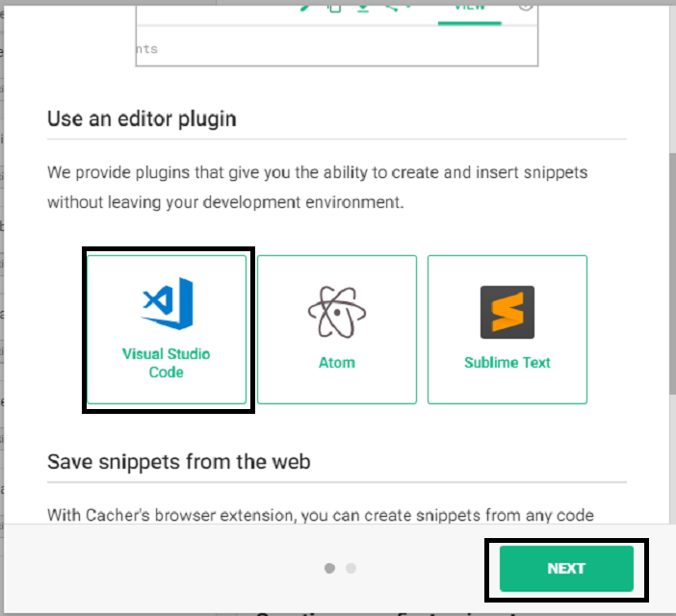Click the "With Cacher's browser extension" text line
The width and height of the screenshot is (676, 616).
321,515
